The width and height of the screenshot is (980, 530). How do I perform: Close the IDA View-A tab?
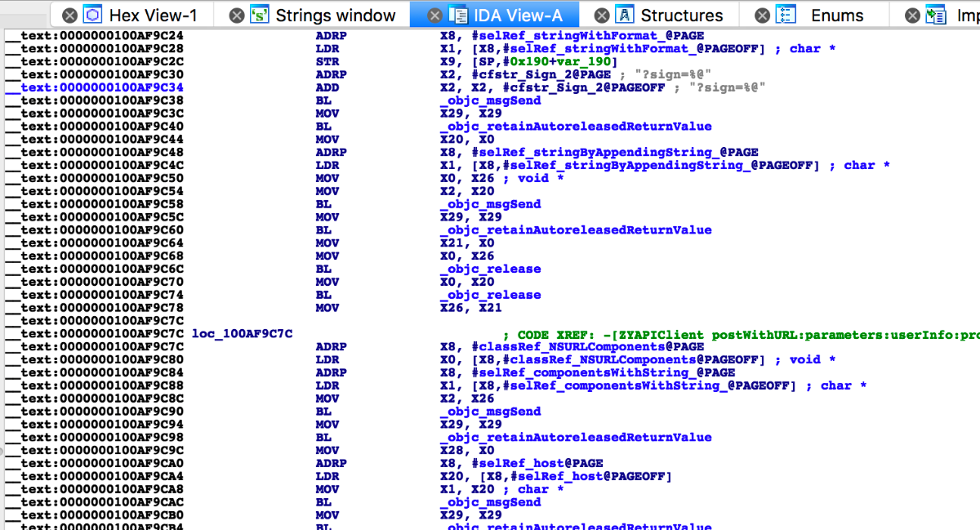pyautogui.click(x=434, y=15)
